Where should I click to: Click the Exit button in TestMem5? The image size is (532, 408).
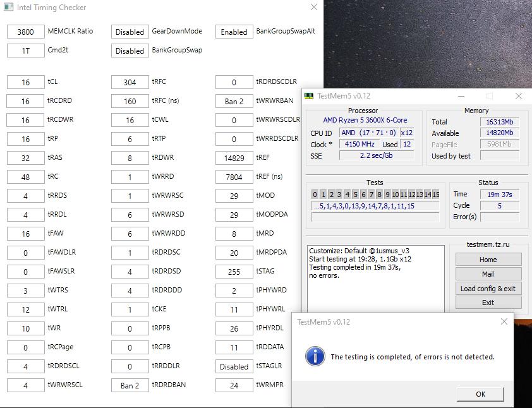[x=488, y=303]
